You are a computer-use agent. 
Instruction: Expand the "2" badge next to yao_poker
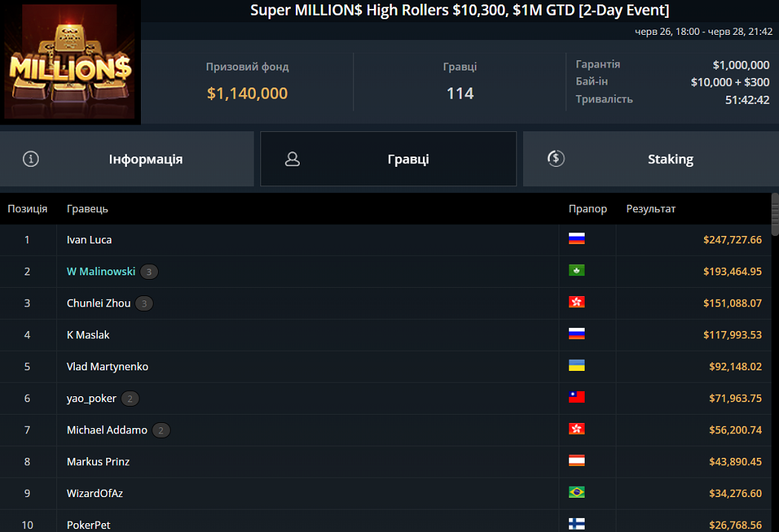tap(130, 398)
